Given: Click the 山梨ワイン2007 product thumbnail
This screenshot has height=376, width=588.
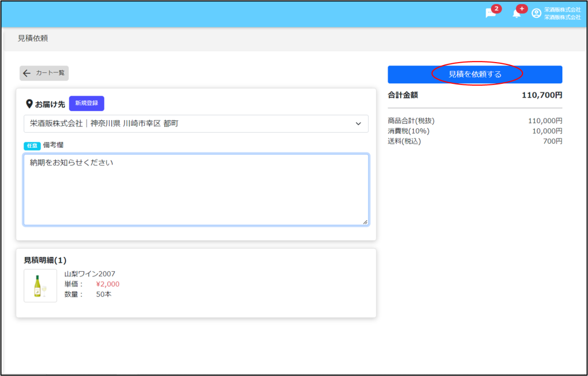Looking at the screenshot, I should click(40, 286).
